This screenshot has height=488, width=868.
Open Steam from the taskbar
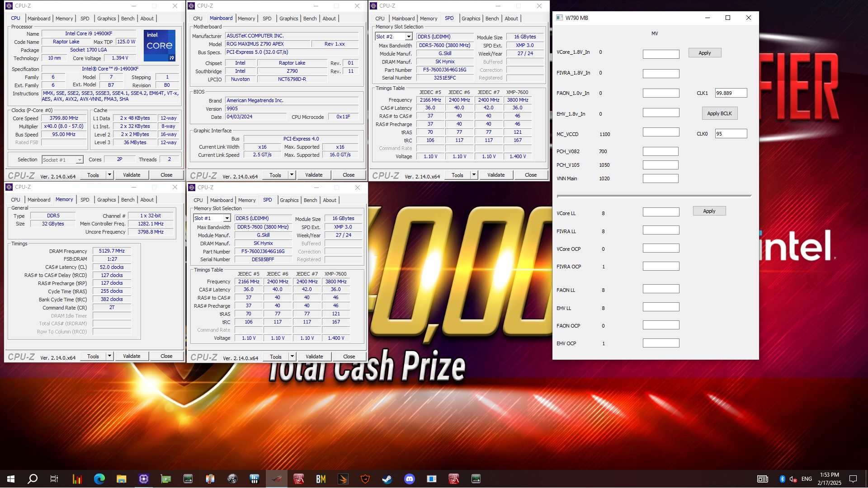[387, 479]
